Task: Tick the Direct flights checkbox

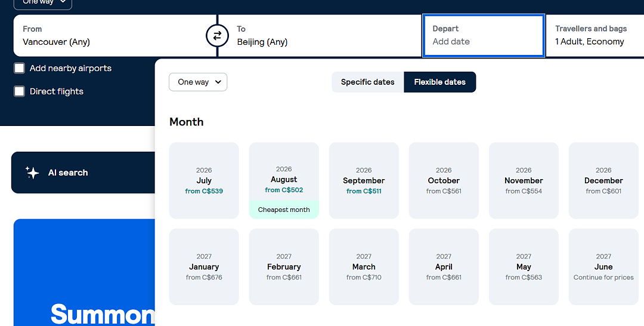Action: tap(19, 91)
